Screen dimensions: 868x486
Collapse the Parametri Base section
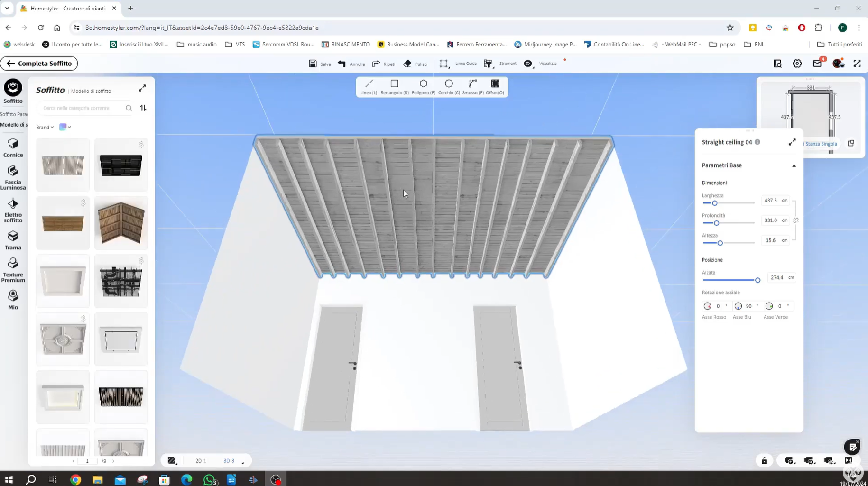(x=794, y=165)
